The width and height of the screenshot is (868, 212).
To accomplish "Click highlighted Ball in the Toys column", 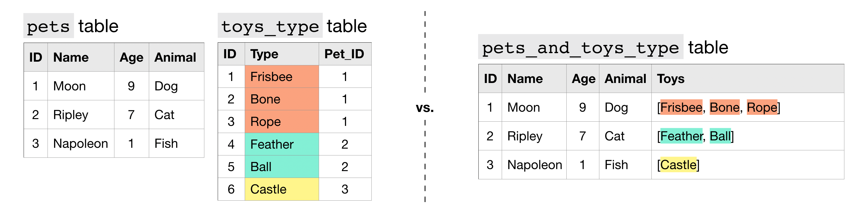I will coord(720,136).
